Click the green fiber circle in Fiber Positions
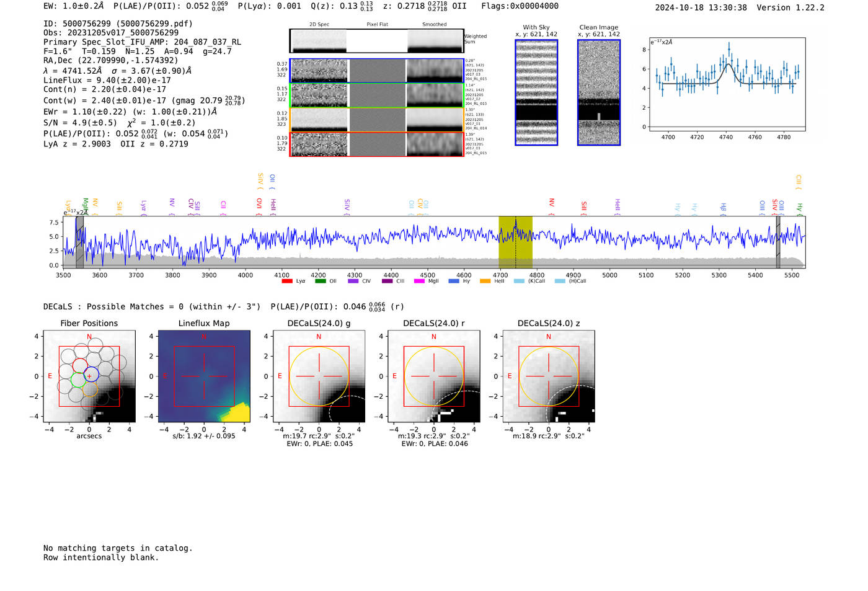Image resolution: width=868 pixels, height=591 pixels. pyautogui.click(x=77, y=380)
